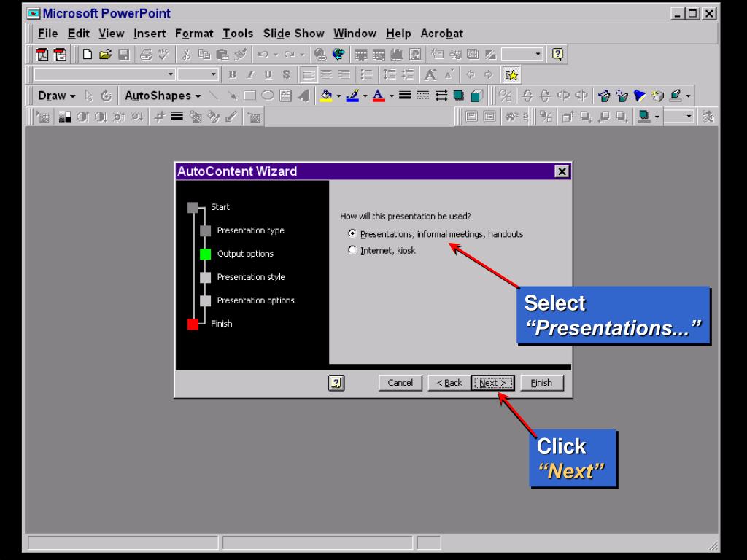Click the New blank presentation icon

[88, 54]
